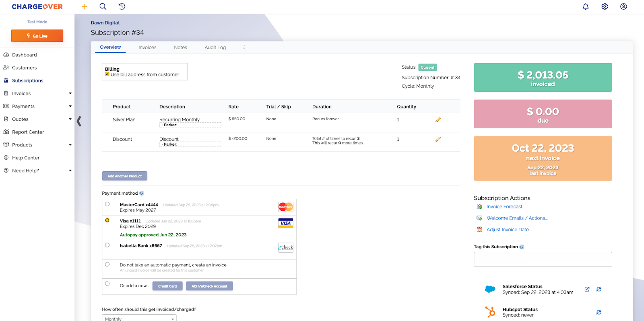Switch to the Overview tab
This screenshot has width=644, height=321.
[110, 47]
